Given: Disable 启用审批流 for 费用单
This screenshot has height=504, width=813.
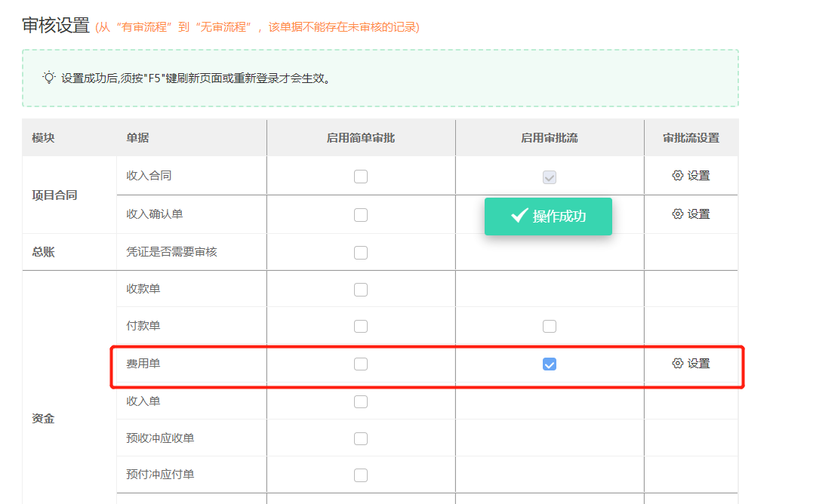Looking at the screenshot, I should tap(549, 364).
